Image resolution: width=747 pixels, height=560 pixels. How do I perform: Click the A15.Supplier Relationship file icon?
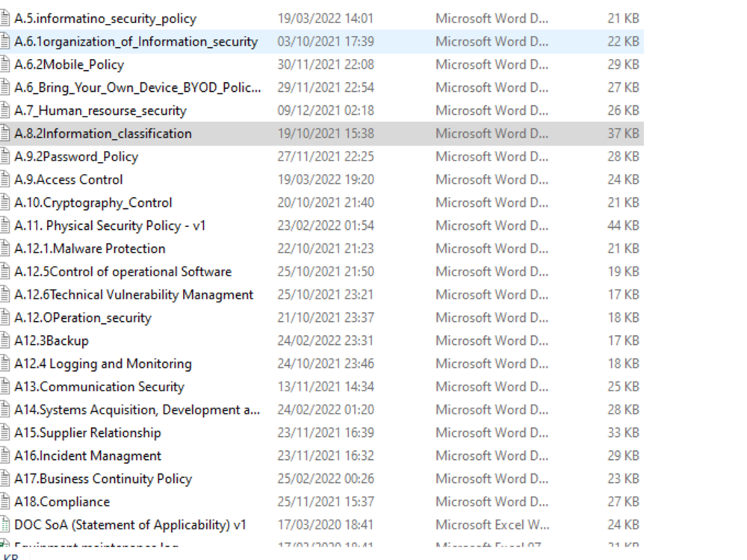click(x=4, y=432)
